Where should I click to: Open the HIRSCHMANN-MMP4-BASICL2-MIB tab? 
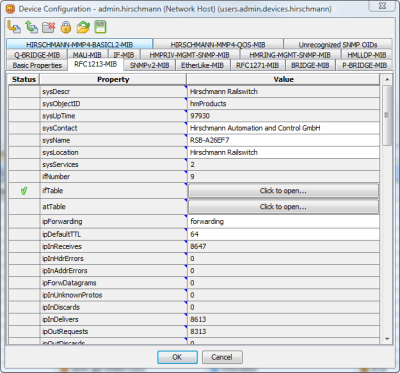79,44
